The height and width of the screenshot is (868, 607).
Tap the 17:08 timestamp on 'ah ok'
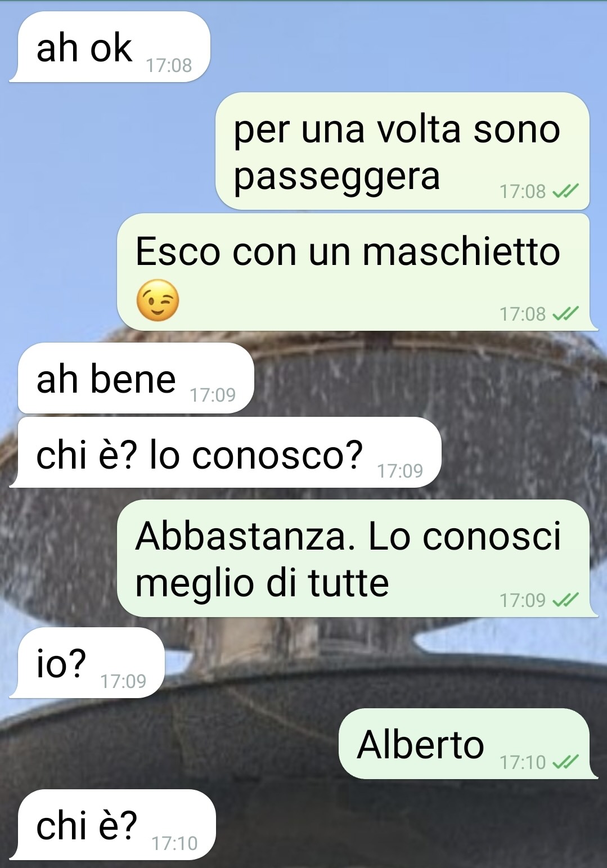click(169, 66)
